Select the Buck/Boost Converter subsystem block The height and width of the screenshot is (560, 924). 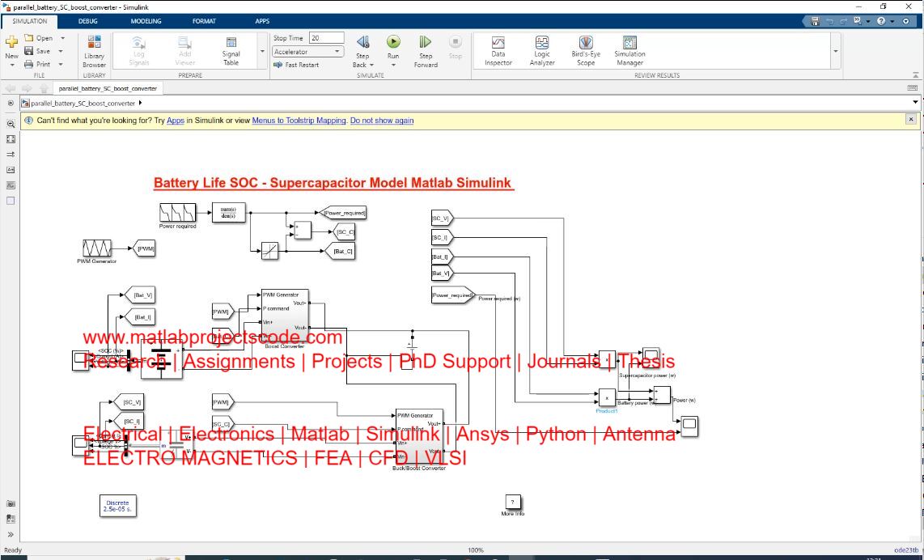point(420,437)
